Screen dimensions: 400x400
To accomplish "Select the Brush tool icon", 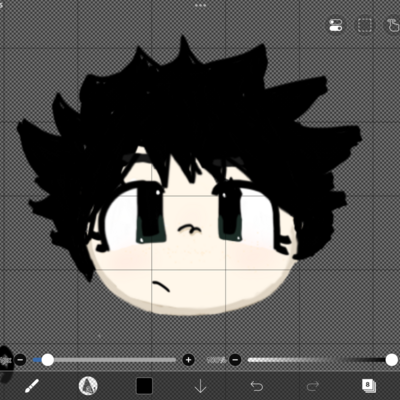I will pyautogui.click(x=32, y=386).
